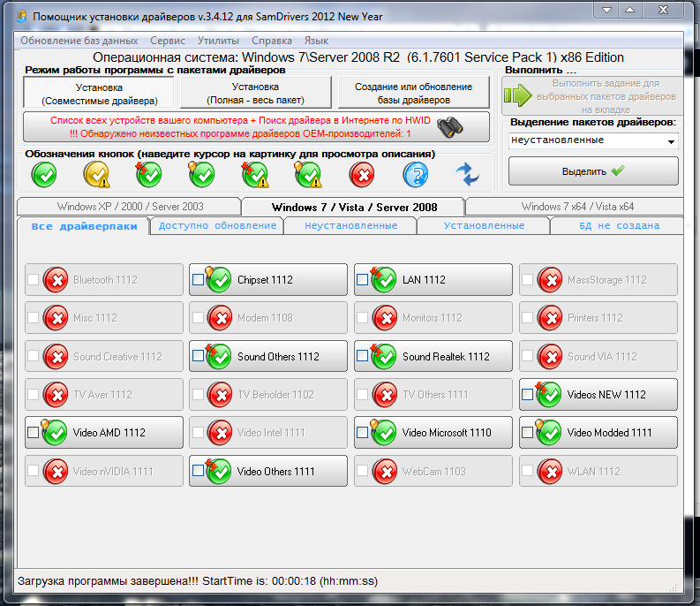The width and height of the screenshot is (700, 606).
Task: Click the Video Others 1111 pack button
Action: click(x=268, y=471)
